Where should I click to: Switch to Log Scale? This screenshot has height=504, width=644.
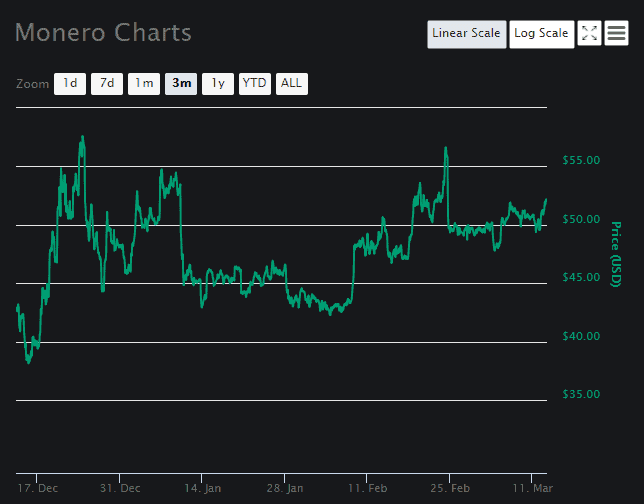(x=542, y=34)
